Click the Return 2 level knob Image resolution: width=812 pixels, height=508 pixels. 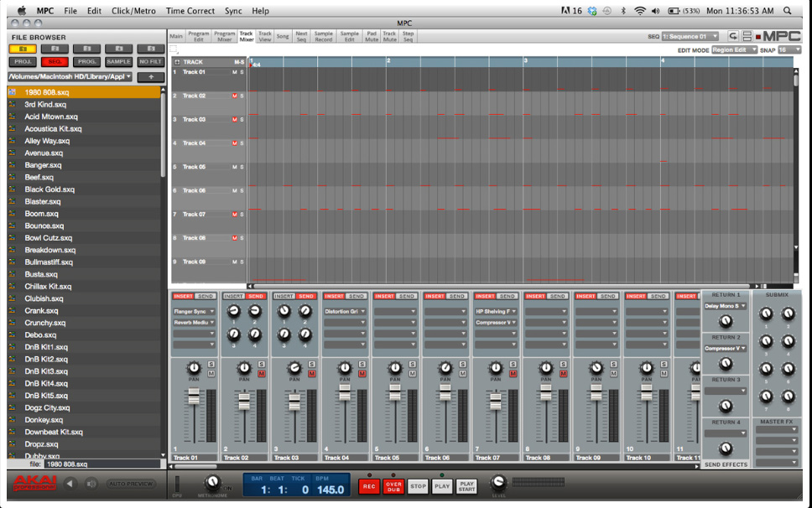coord(726,364)
